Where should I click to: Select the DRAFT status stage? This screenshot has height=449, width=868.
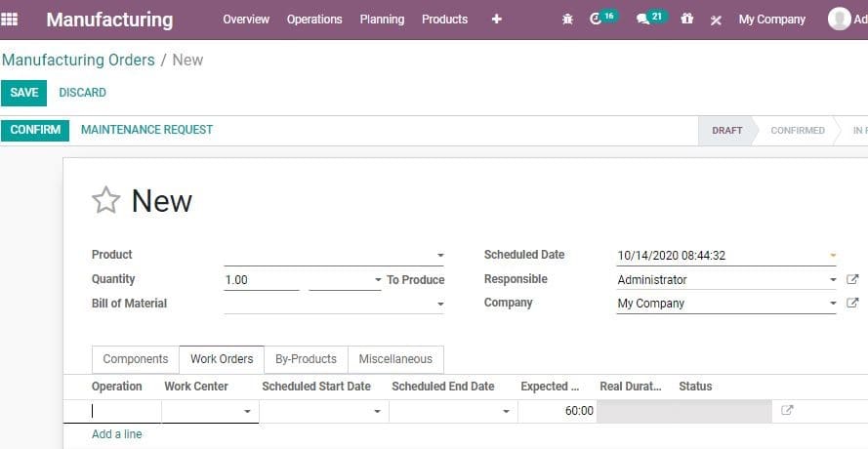coord(726,131)
